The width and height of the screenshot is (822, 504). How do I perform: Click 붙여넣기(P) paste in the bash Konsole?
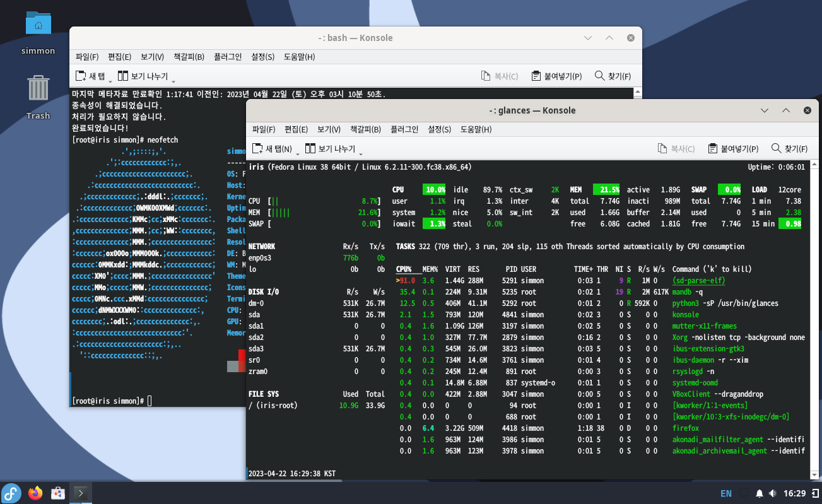point(556,76)
